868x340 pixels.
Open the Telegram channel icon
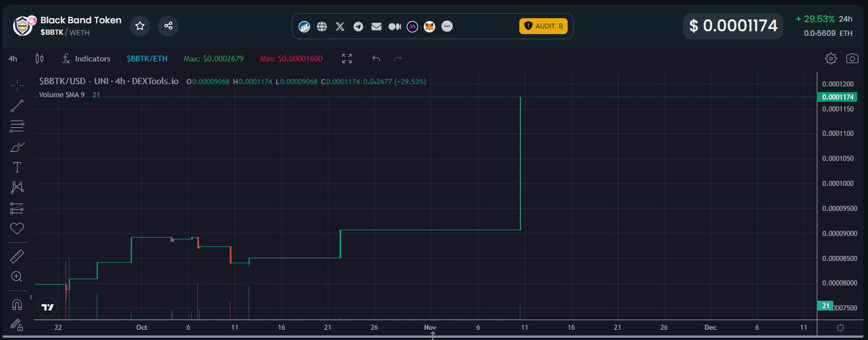(358, 27)
